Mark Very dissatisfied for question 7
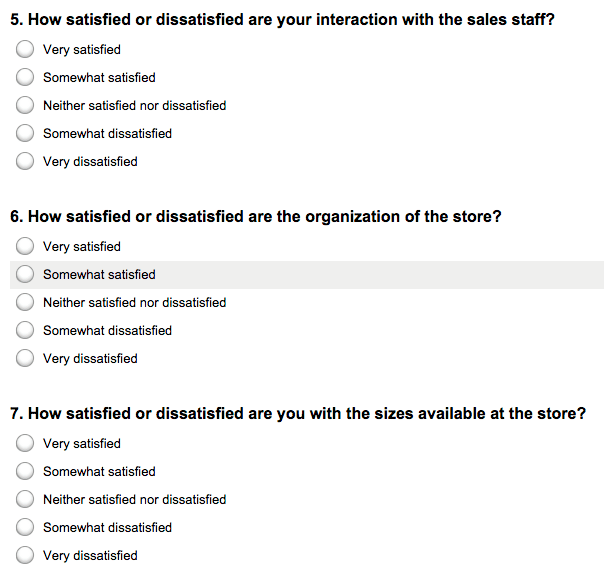This screenshot has width=604, height=583. pyautogui.click(x=25, y=555)
